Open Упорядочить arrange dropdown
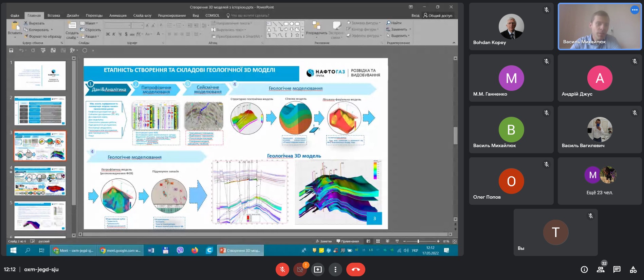The width and height of the screenshot is (644, 280). pos(316,29)
